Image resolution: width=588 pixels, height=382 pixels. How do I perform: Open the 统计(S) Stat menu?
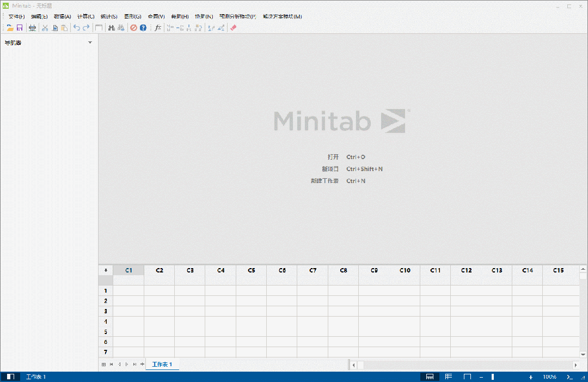109,16
